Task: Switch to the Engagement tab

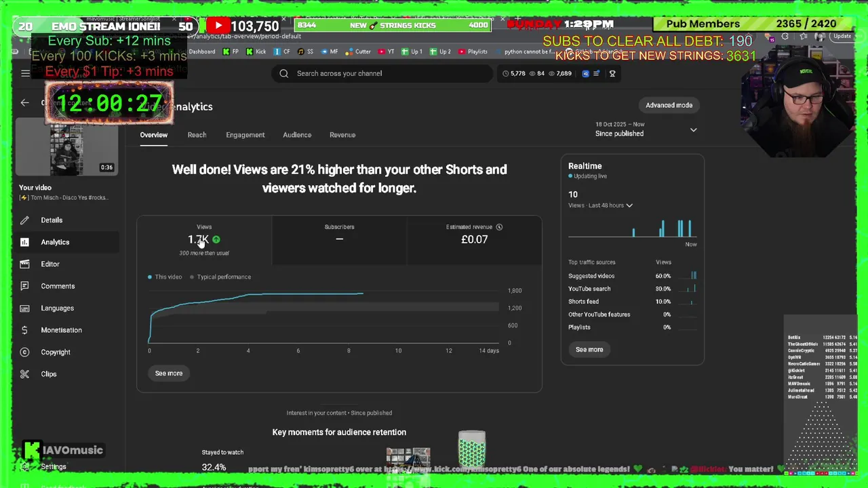Action: 245,135
